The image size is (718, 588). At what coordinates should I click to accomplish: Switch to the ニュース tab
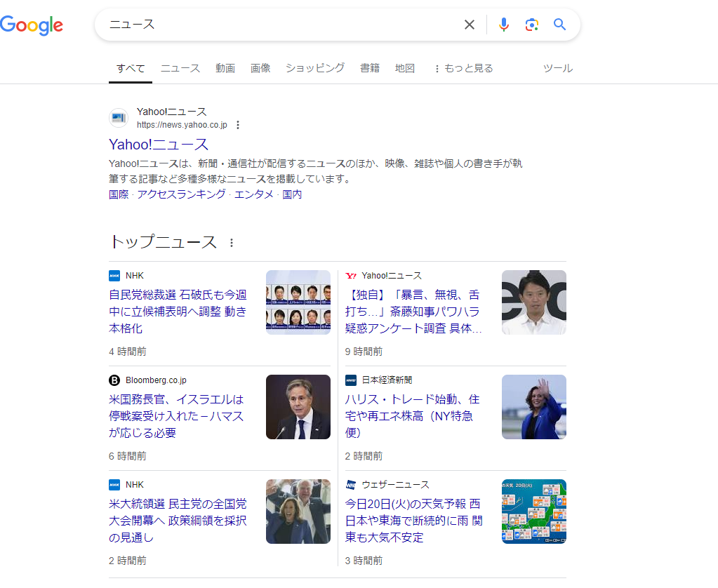(x=180, y=68)
